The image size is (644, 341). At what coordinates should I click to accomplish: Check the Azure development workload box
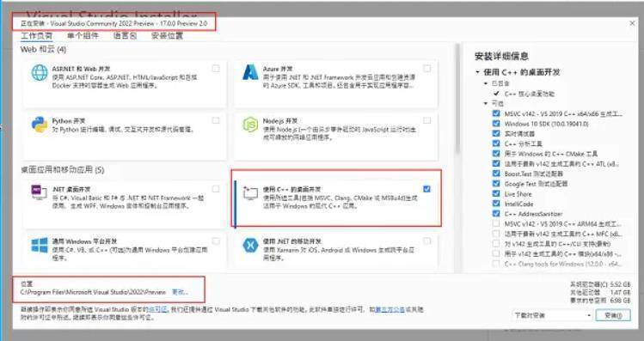pyautogui.click(x=427, y=69)
